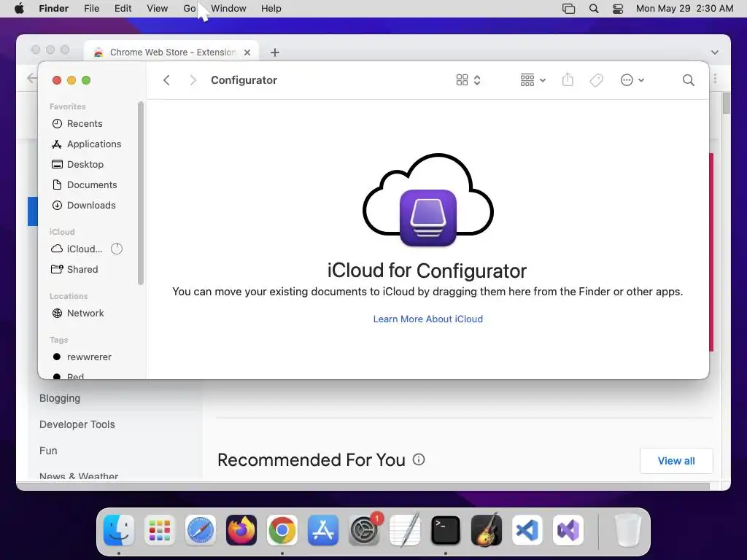
Task: Open TextEdit from the Dock
Action: pyautogui.click(x=405, y=530)
